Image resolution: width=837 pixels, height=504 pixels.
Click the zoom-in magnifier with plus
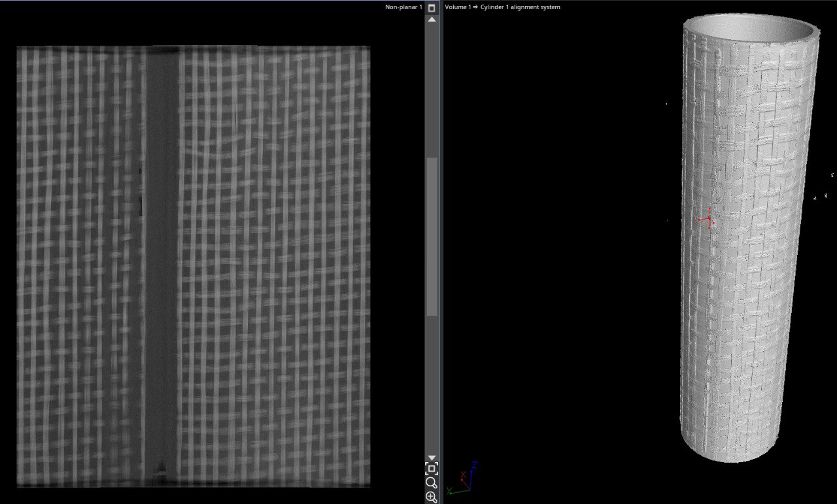tap(432, 497)
